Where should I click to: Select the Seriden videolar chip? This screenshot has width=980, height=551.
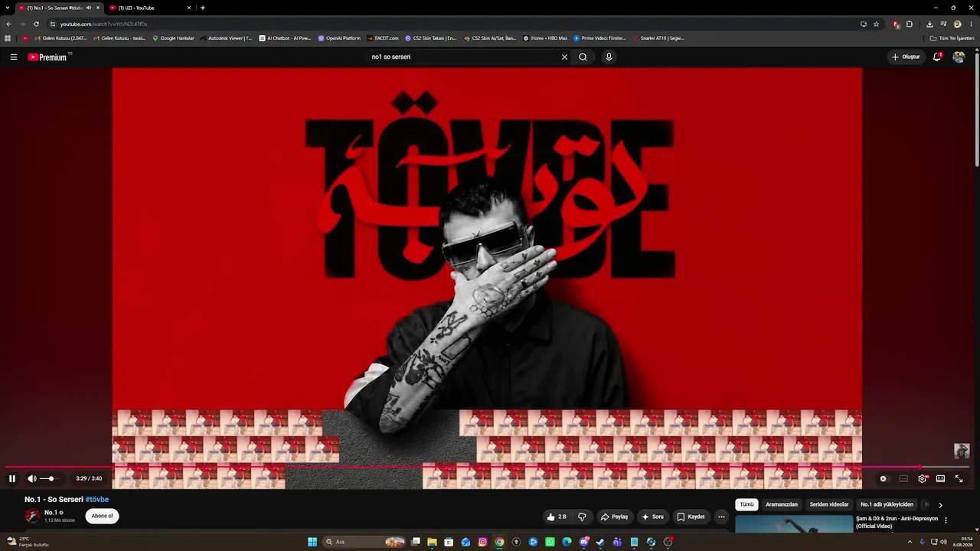[829, 505]
